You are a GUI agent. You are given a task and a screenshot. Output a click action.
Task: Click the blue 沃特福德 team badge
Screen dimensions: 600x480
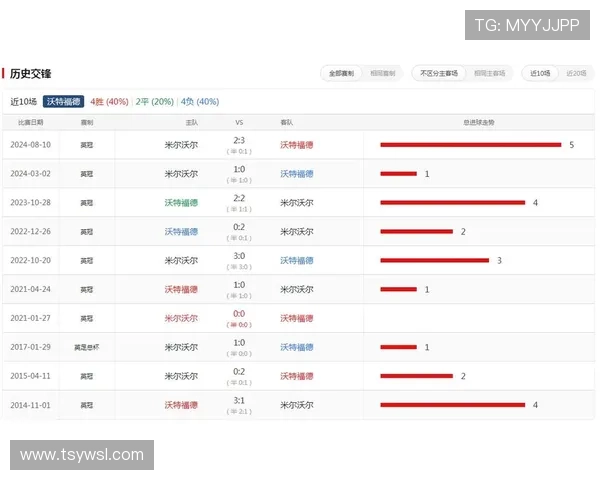click(x=63, y=102)
